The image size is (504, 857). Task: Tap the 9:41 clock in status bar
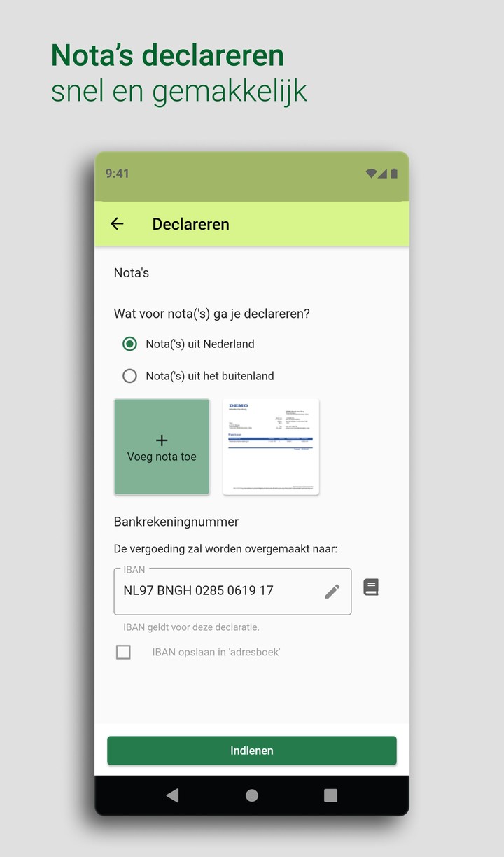pyautogui.click(x=117, y=174)
